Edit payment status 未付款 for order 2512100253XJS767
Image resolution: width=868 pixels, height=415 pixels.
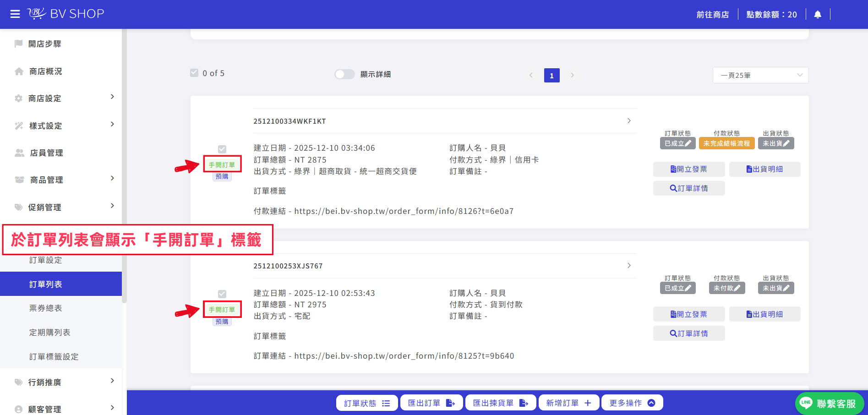tap(727, 288)
